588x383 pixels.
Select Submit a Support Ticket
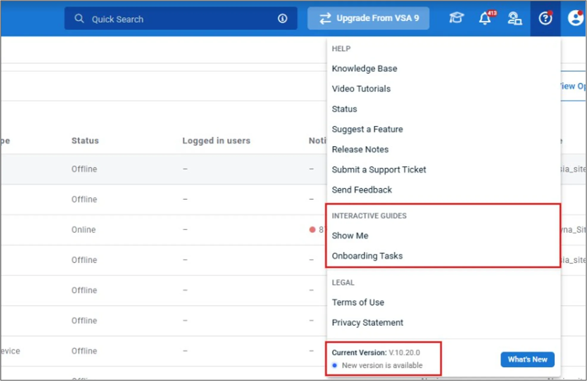click(379, 170)
